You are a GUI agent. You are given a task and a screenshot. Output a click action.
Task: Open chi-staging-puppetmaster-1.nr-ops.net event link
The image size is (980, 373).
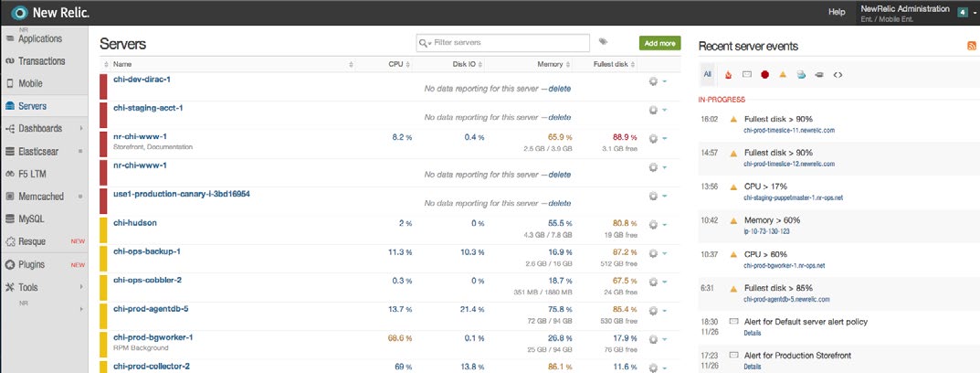click(794, 197)
